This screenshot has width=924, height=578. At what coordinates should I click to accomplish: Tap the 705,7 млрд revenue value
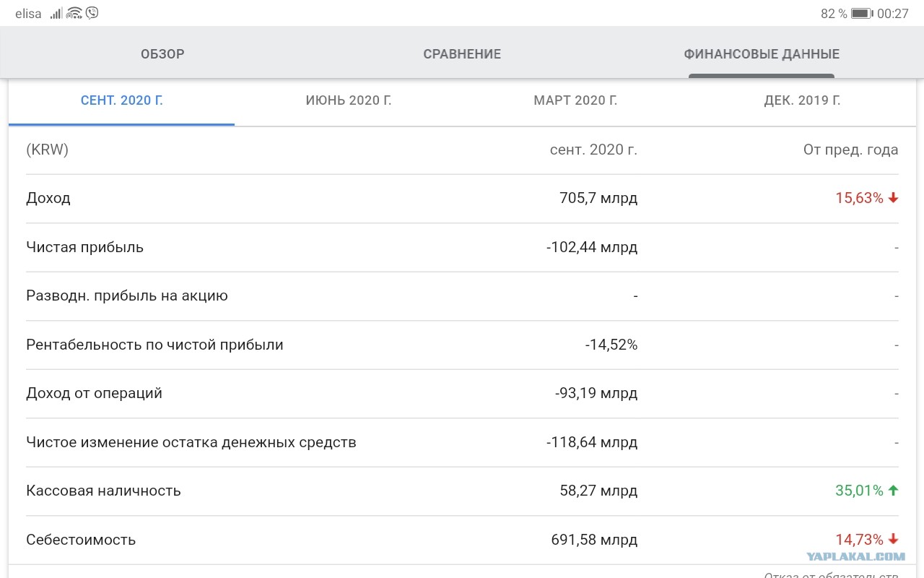(x=598, y=198)
